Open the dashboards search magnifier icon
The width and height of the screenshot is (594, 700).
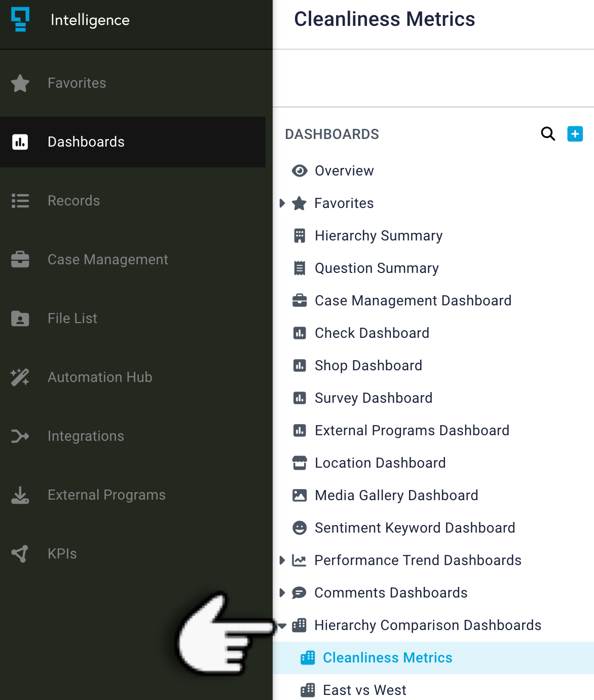tap(548, 134)
